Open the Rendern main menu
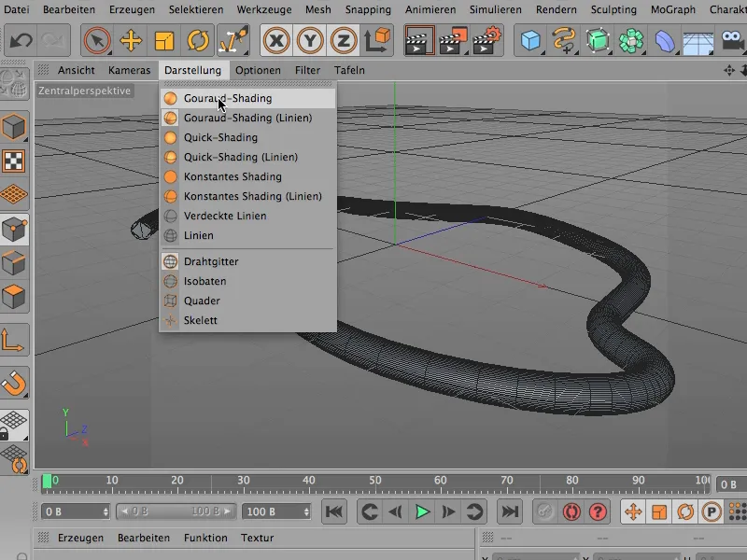This screenshot has width=747, height=560. (556, 9)
